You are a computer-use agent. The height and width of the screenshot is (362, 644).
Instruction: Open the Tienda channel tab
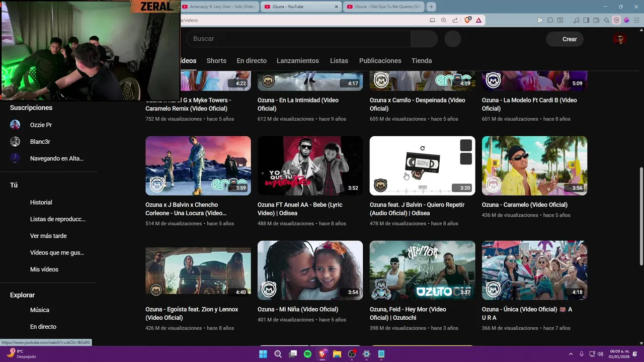click(422, 60)
